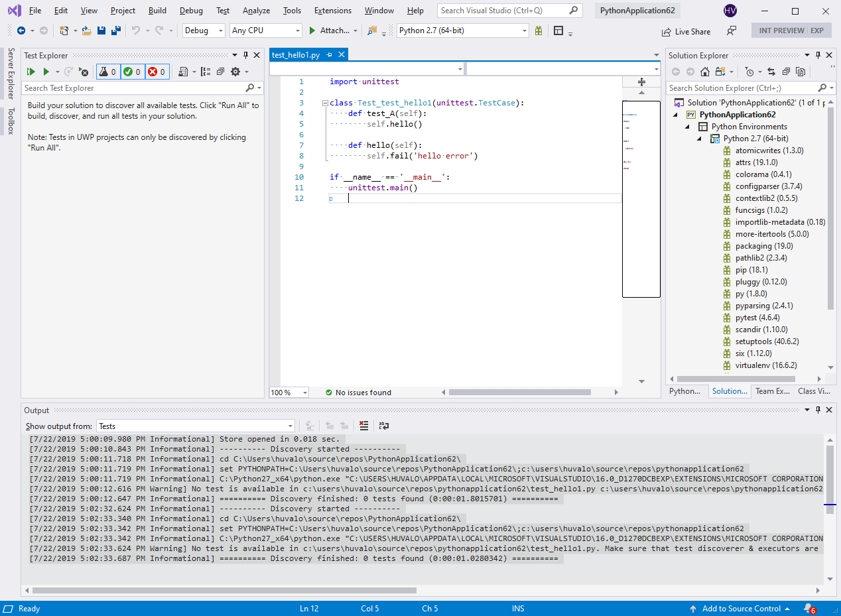The width and height of the screenshot is (841, 616).
Task: Click the Test Explorer group-by icon
Action: (205, 72)
